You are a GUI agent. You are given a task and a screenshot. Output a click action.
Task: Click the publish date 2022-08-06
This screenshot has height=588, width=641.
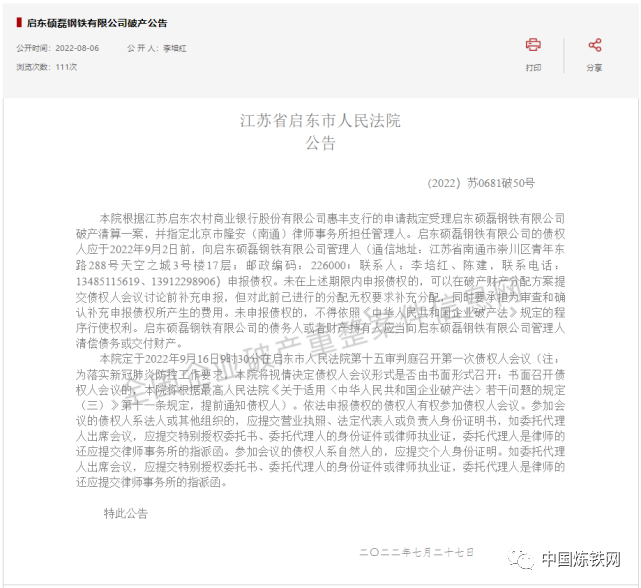pos(77,48)
